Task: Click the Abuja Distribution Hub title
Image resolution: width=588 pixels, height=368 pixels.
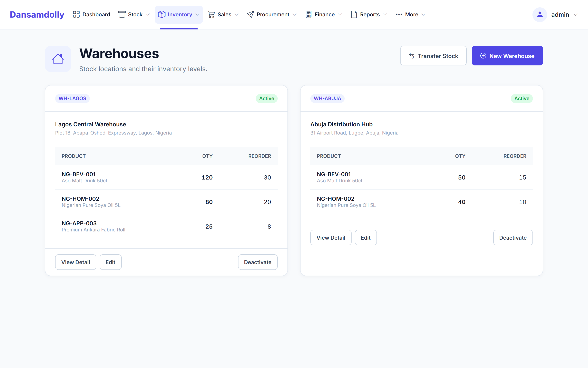Action: (341, 124)
